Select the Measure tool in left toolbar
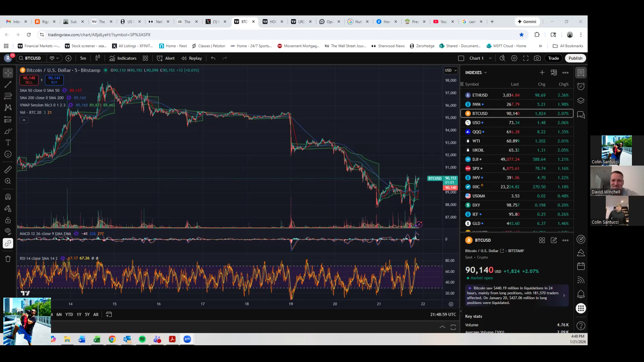644x362 pixels. [8, 170]
